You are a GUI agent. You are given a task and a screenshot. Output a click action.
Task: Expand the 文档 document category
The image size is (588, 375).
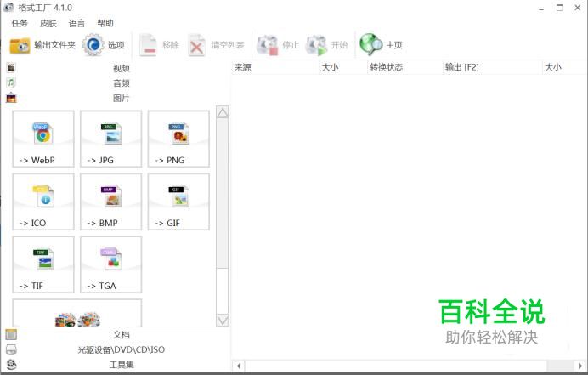pos(115,334)
